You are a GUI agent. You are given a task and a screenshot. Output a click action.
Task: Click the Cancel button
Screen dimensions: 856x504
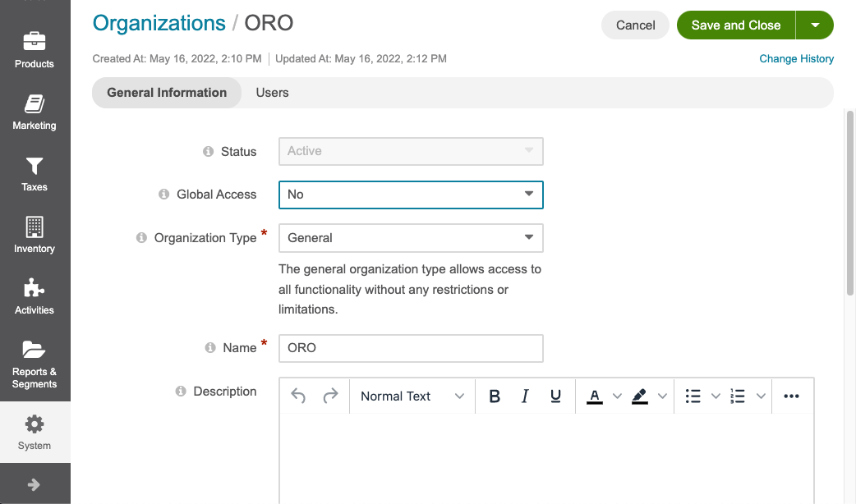[x=636, y=25]
